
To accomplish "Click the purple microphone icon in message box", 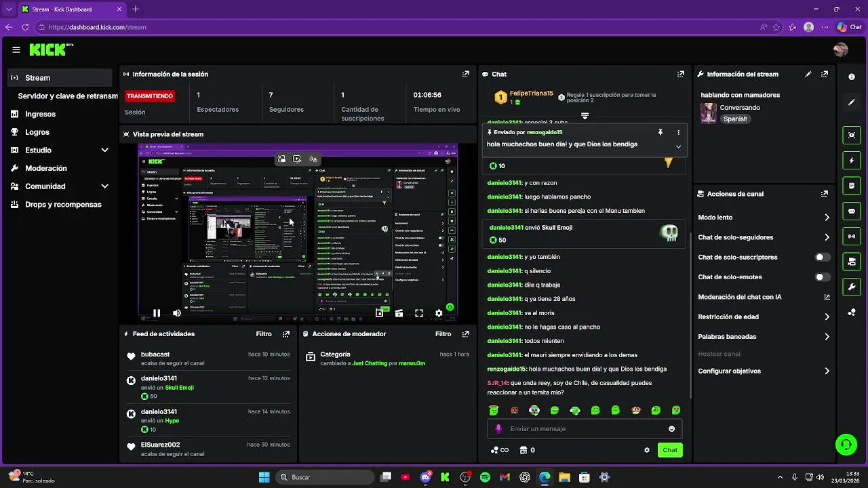I will coord(498,429).
